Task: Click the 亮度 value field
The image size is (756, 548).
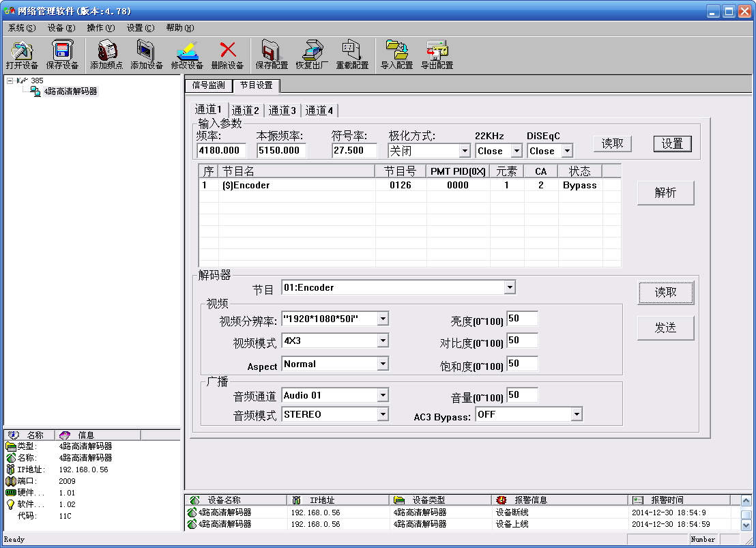Action: [522, 319]
